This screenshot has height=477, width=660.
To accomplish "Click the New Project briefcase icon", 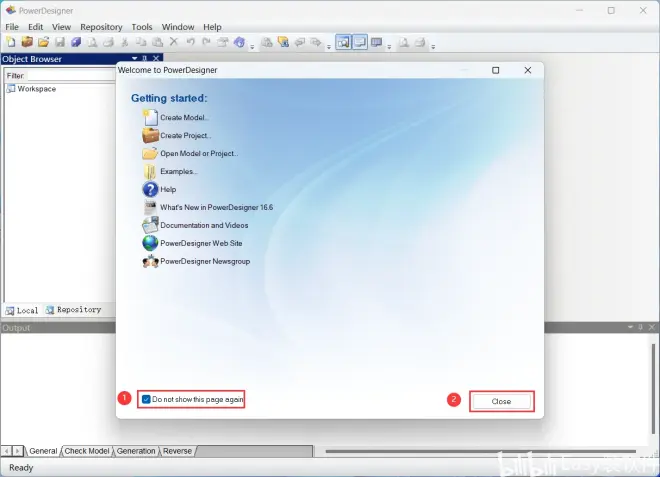I will pos(27,42).
